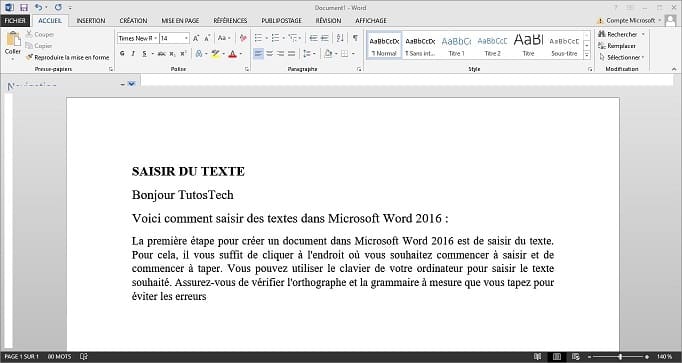Undo the last action
This screenshot has height=363, width=682.
38,7
